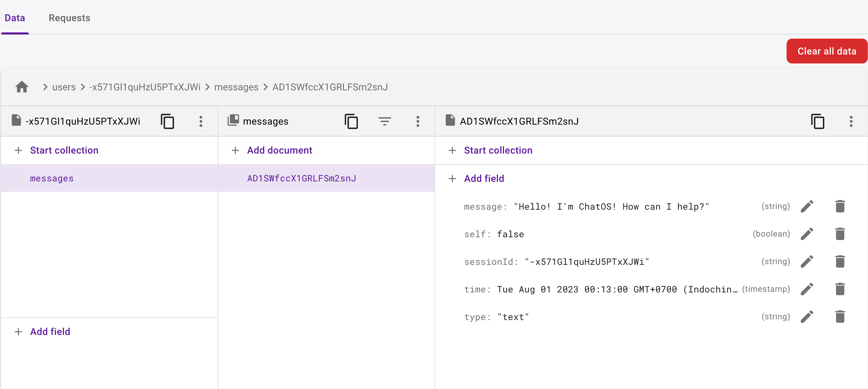Add field to AD1SWfccX1GRLFSm2snJ document
This screenshot has width=868, height=389.
484,178
